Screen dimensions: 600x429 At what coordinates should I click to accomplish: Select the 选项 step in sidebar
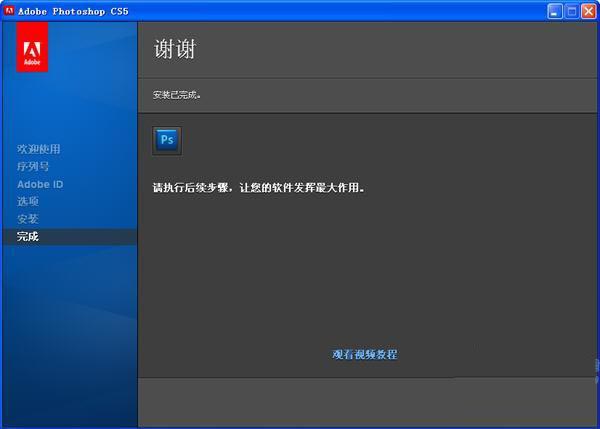point(28,201)
